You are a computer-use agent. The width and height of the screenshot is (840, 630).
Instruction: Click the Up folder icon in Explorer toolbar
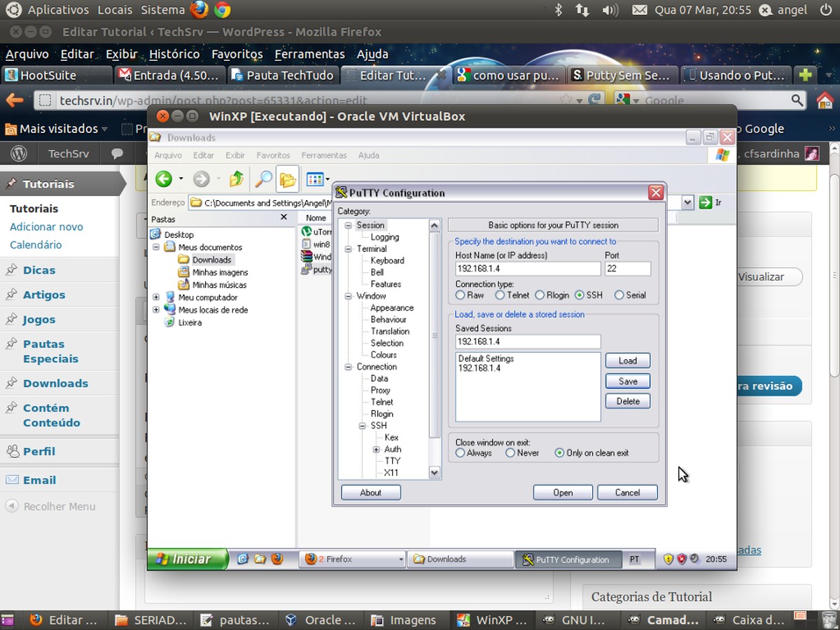(x=237, y=179)
